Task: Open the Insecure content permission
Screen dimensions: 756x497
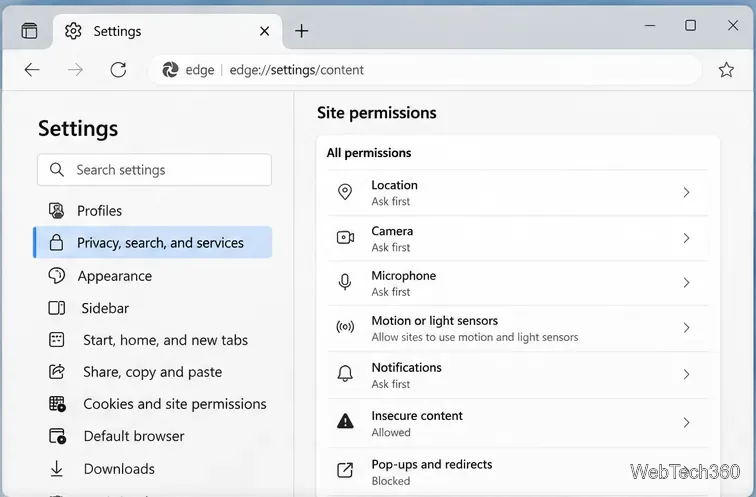Action: pyautogui.click(x=517, y=423)
